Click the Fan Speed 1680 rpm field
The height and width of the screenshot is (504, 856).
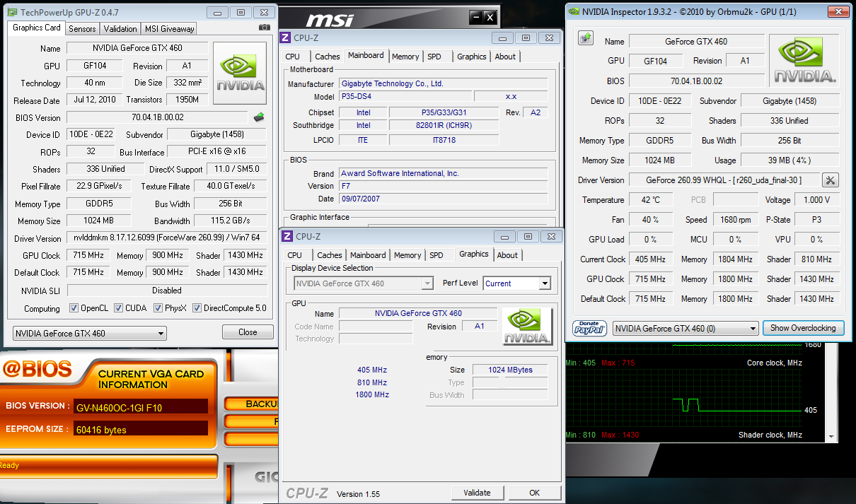coord(736,220)
